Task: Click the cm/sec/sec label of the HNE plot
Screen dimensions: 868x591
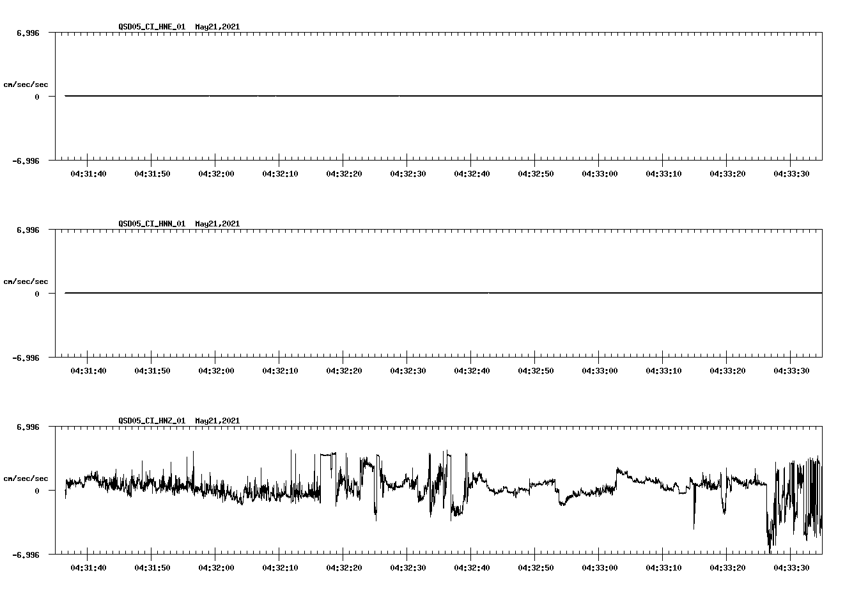Action: click(x=26, y=84)
